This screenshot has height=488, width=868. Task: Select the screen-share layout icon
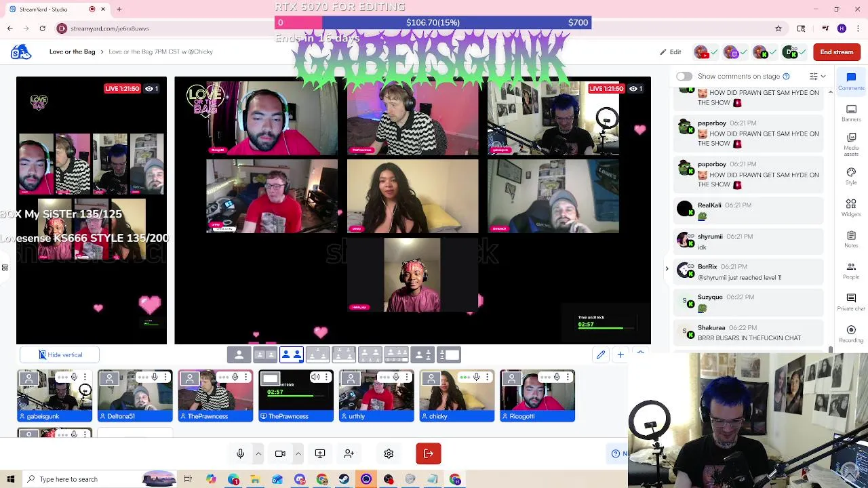click(x=450, y=354)
